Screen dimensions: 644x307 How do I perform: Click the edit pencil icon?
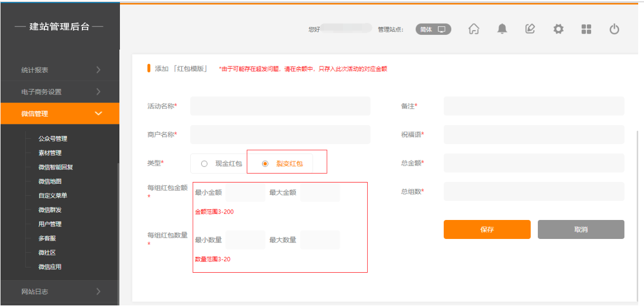coord(530,30)
